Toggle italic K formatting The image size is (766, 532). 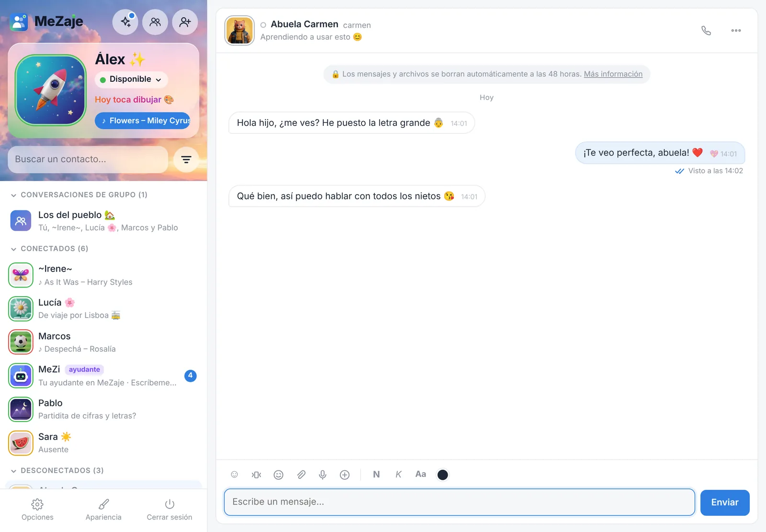398,475
